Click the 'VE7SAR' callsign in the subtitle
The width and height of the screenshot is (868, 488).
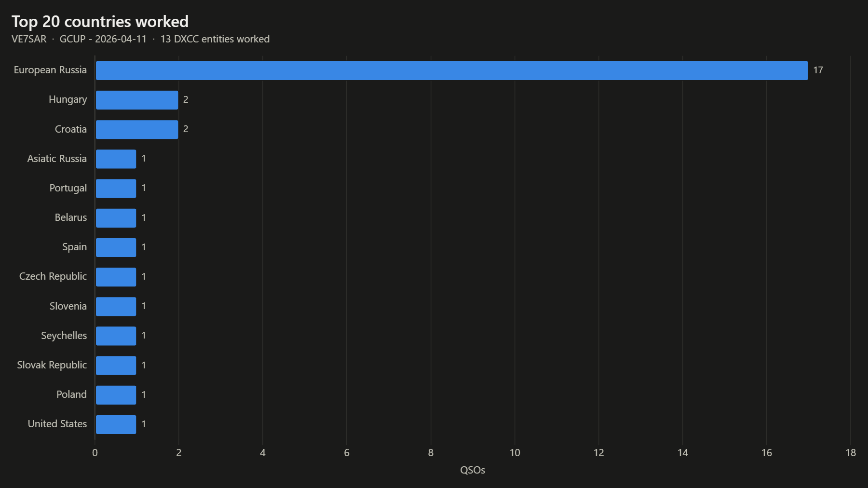[29, 39]
